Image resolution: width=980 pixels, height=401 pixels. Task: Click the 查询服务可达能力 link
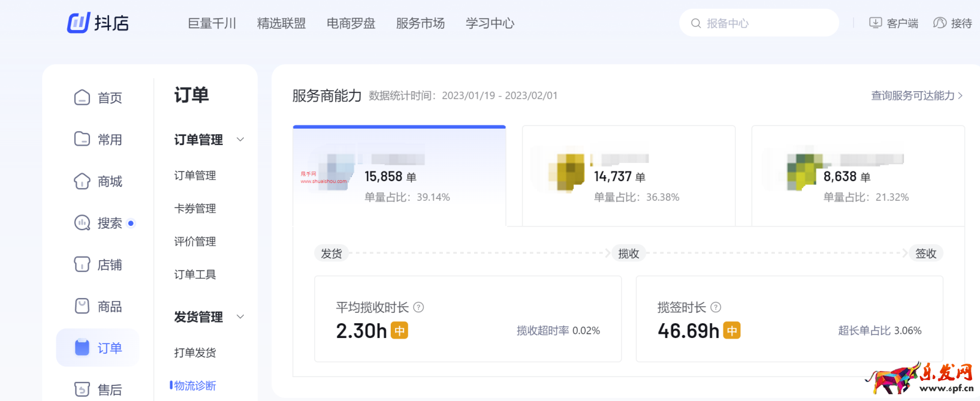917,96
